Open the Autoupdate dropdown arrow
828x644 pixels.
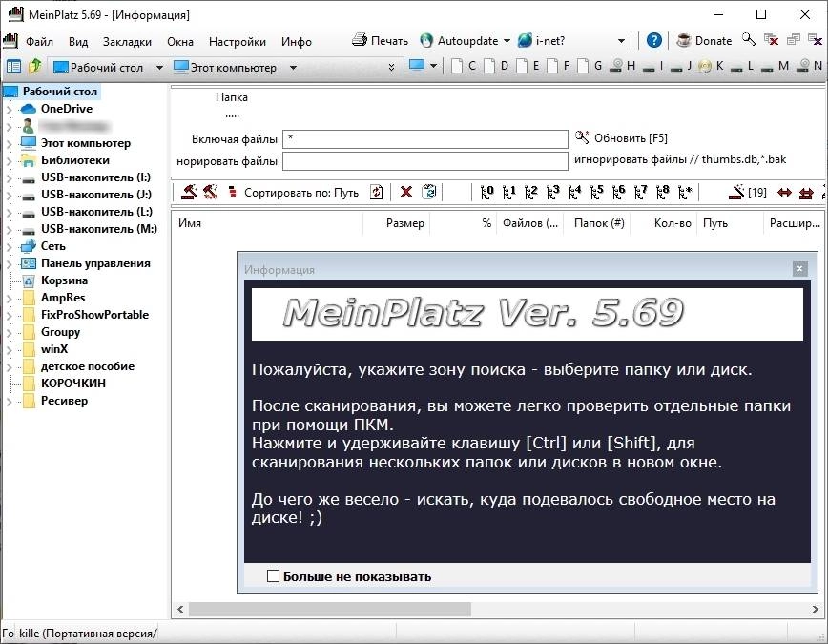click(507, 41)
